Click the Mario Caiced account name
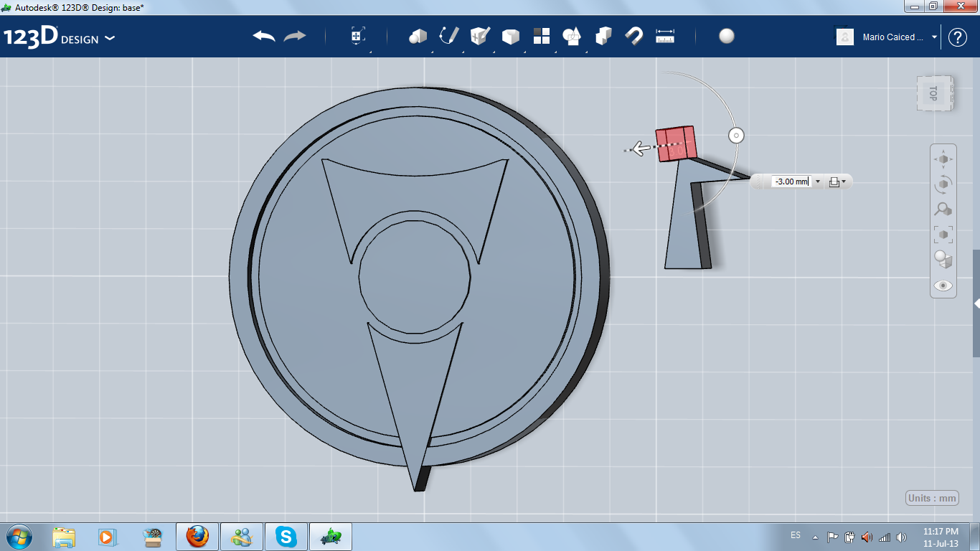The width and height of the screenshot is (980, 551). pyautogui.click(x=893, y=37)
